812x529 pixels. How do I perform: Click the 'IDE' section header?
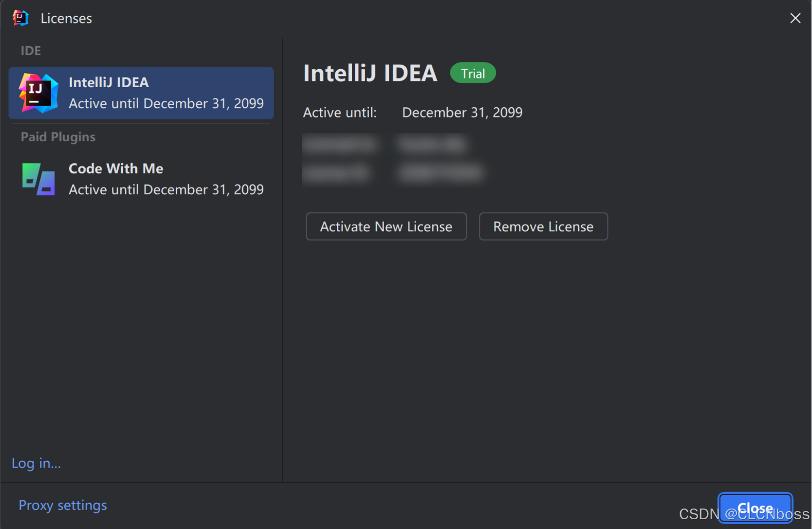click(x=31, y=51)
